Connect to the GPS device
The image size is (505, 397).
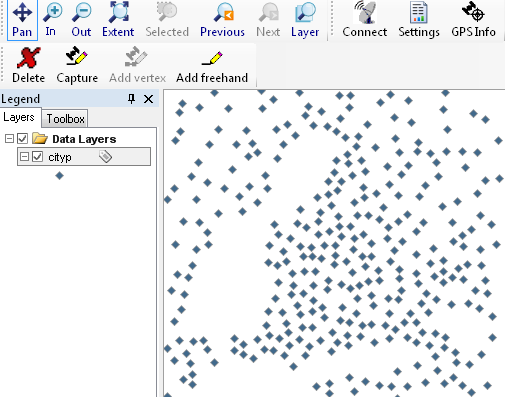click(x=365, y=20)
